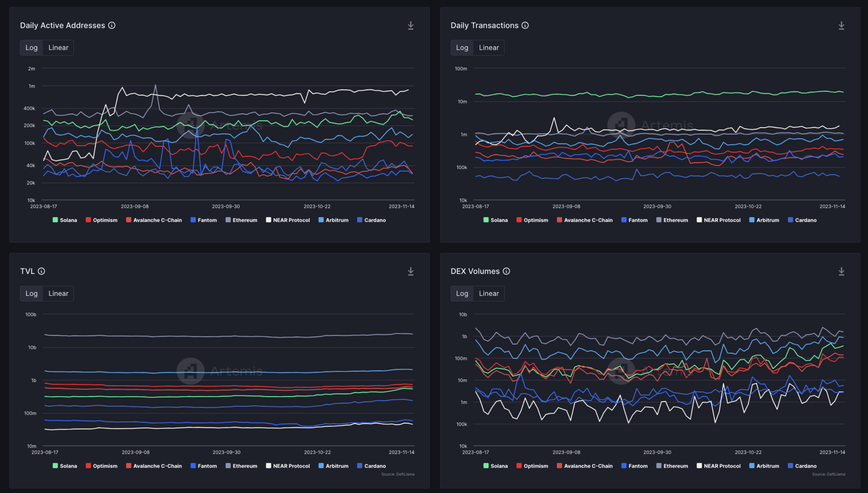
Task: Open the info tooltip beside Daily Active Addresses
Action: click(x=112, y=25)
